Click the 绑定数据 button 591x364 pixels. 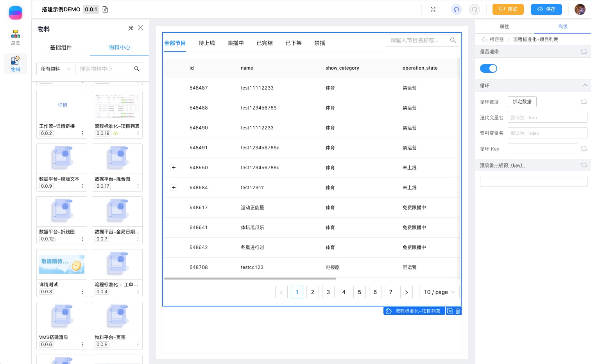[522, 102]
